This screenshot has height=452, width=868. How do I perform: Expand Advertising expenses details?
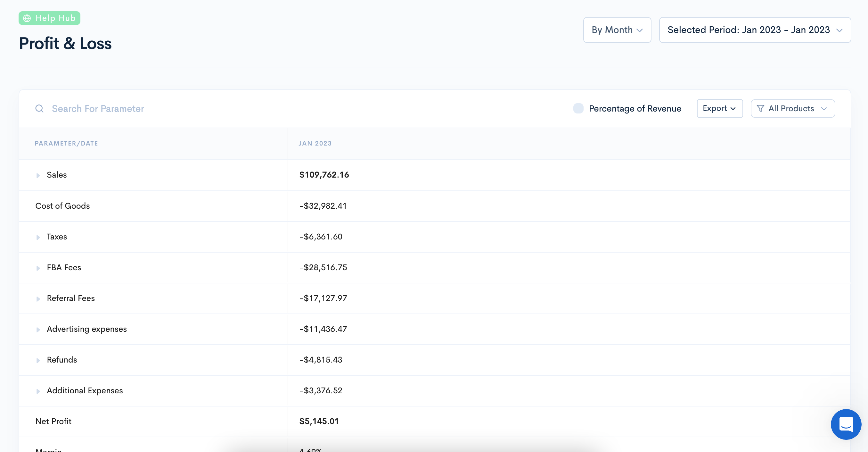point(38,330)
